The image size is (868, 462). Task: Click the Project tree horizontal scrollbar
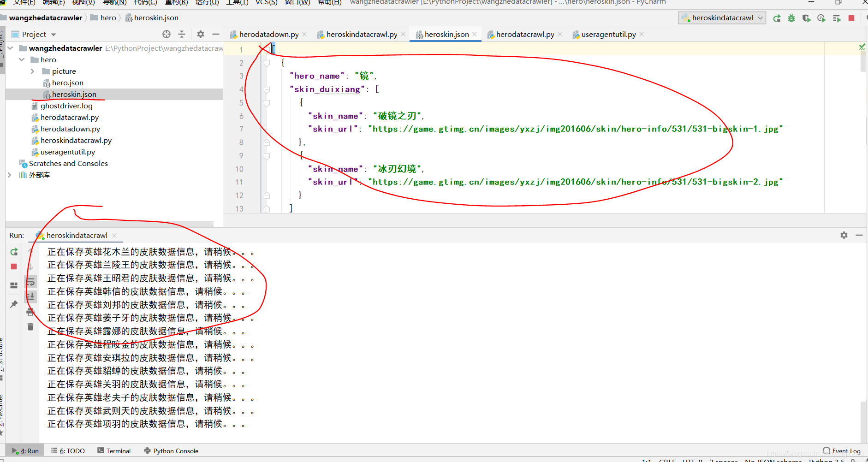coord(109,224)
